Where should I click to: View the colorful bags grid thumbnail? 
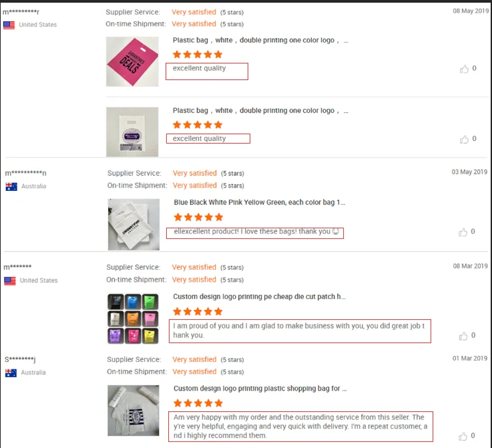point(133,318)
